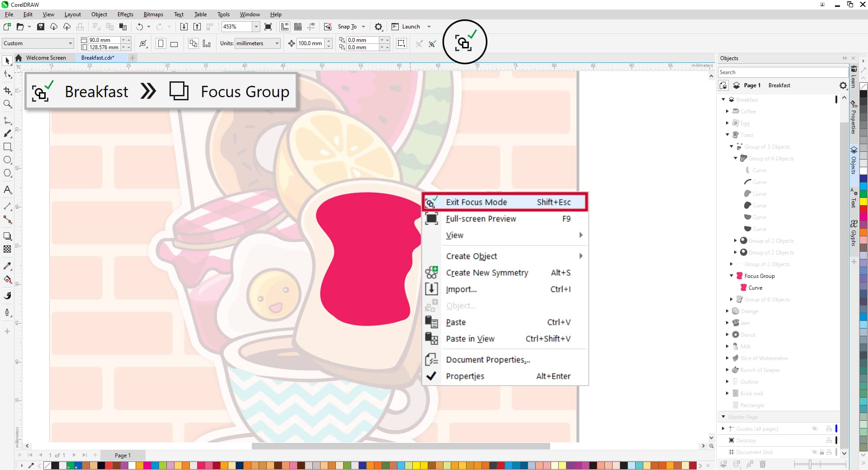Open Objects docker options gear
Viewport: 868px width, 470px height.
[x=843, y=85]
